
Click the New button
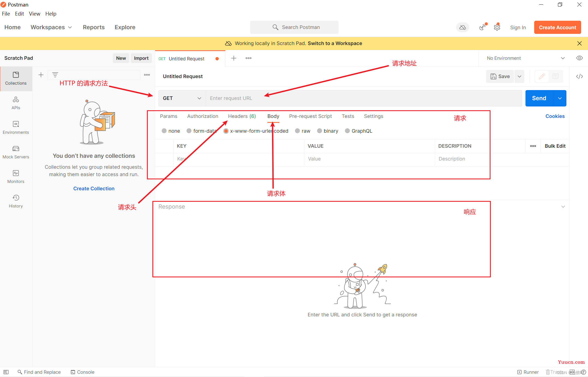[121, 58]
